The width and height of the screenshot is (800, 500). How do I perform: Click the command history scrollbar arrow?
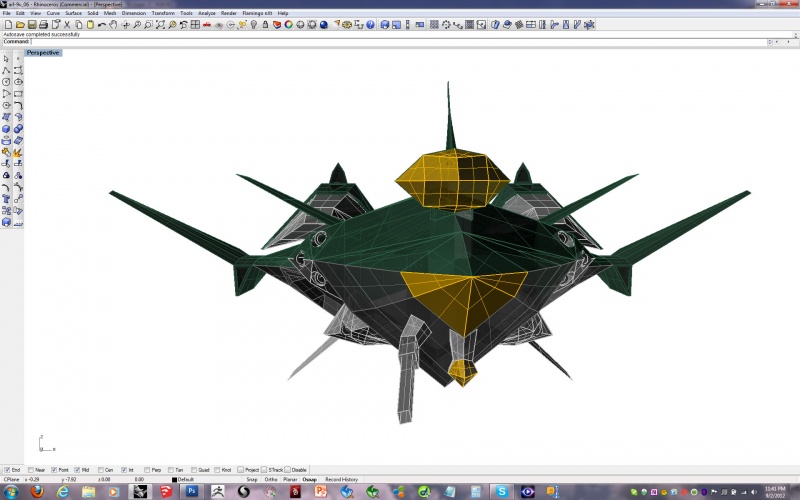point(795,35)
